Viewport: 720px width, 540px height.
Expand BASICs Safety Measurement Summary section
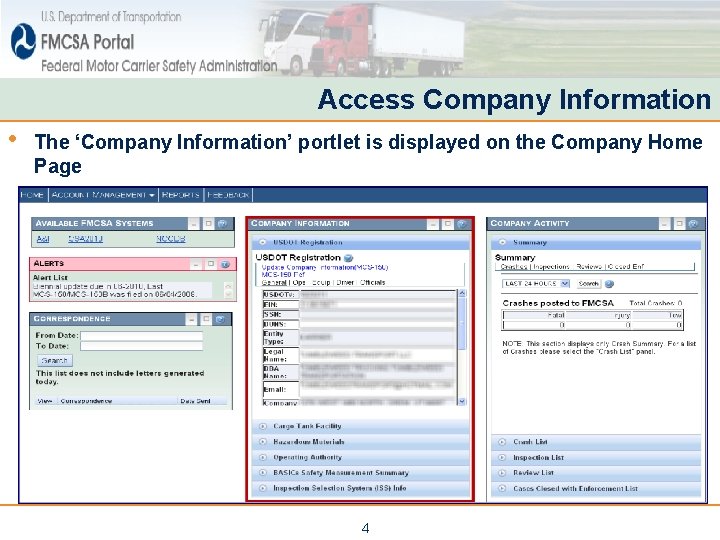tap(263, 472)
